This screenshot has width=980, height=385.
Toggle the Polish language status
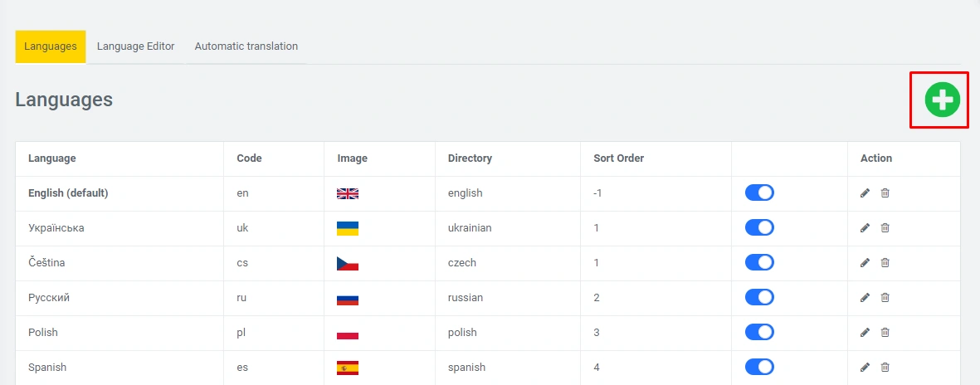coord(759,332)
